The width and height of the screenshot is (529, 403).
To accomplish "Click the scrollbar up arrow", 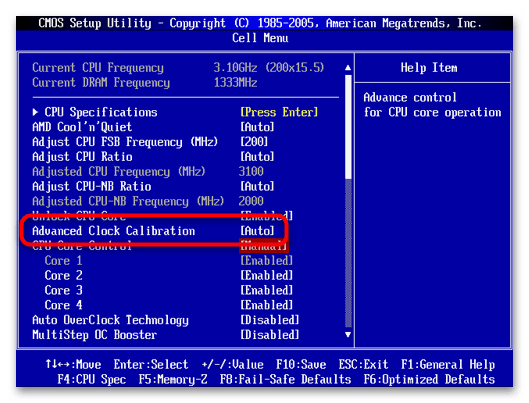I will pos(348,68).
